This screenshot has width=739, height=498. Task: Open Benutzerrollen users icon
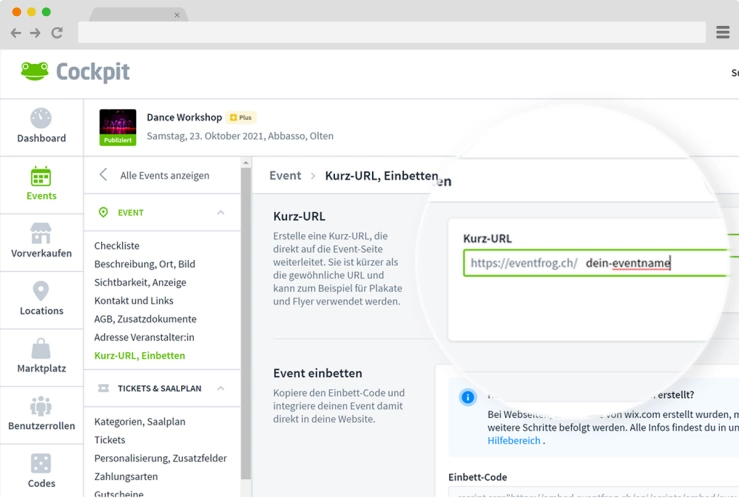pos(41,406)
